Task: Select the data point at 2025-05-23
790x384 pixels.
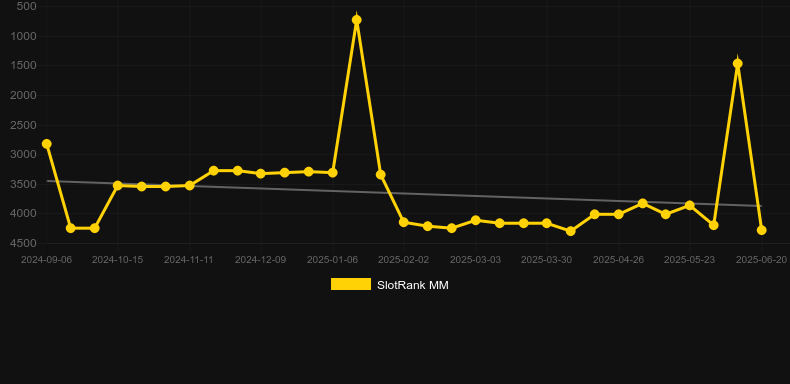Action: pyautogui.click(x=690, y=206)
